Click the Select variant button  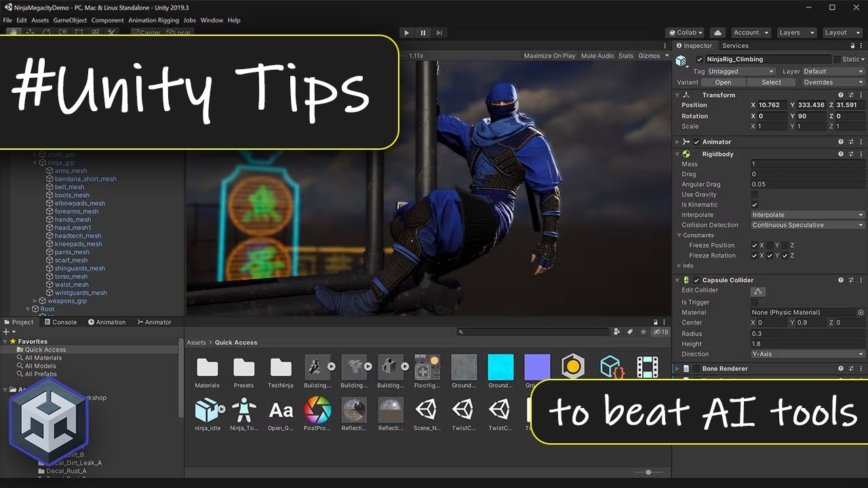pyautogui.click(x=771, y=82)
